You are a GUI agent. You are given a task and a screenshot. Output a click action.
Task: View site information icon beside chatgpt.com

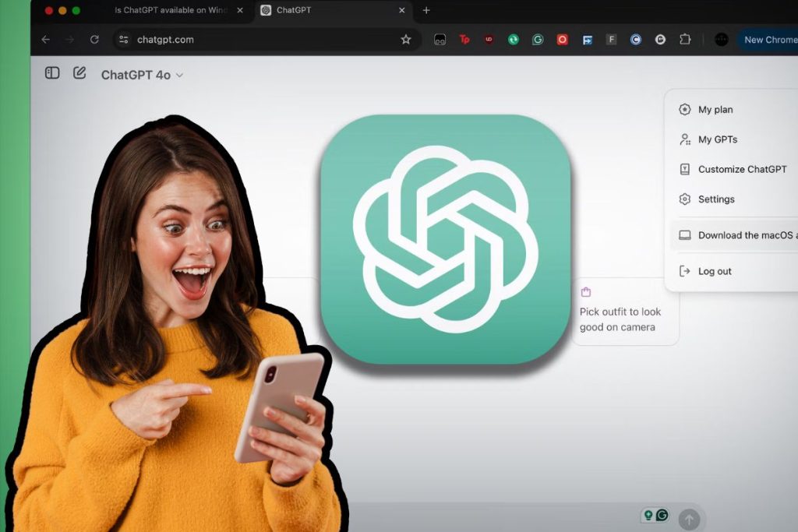click(x=124, y=39)
